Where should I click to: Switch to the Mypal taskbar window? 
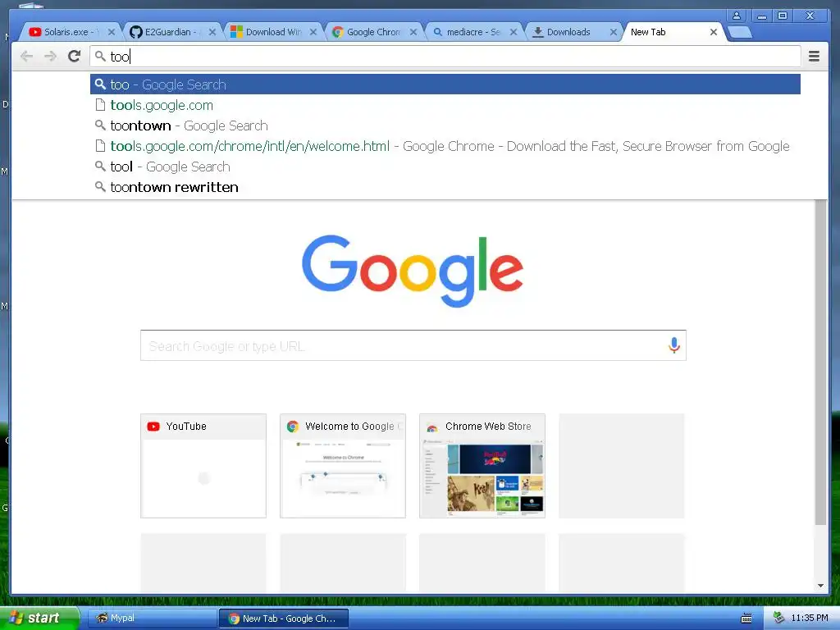coord(152,619)
